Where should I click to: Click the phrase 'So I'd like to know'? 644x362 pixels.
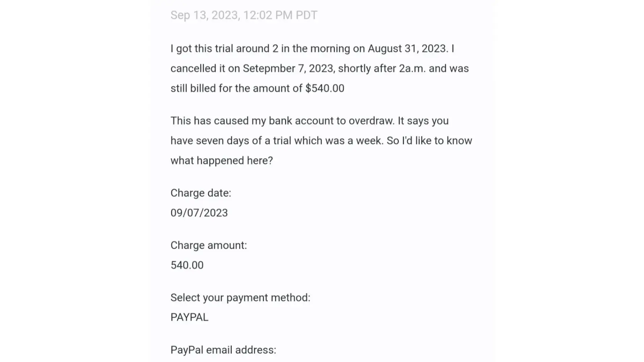[429, 140]
